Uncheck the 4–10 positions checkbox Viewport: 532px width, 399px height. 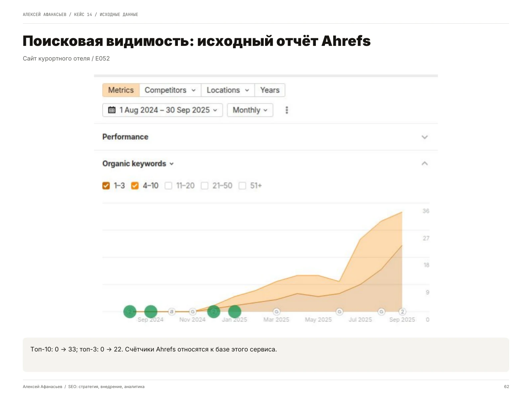coord(135,186)
